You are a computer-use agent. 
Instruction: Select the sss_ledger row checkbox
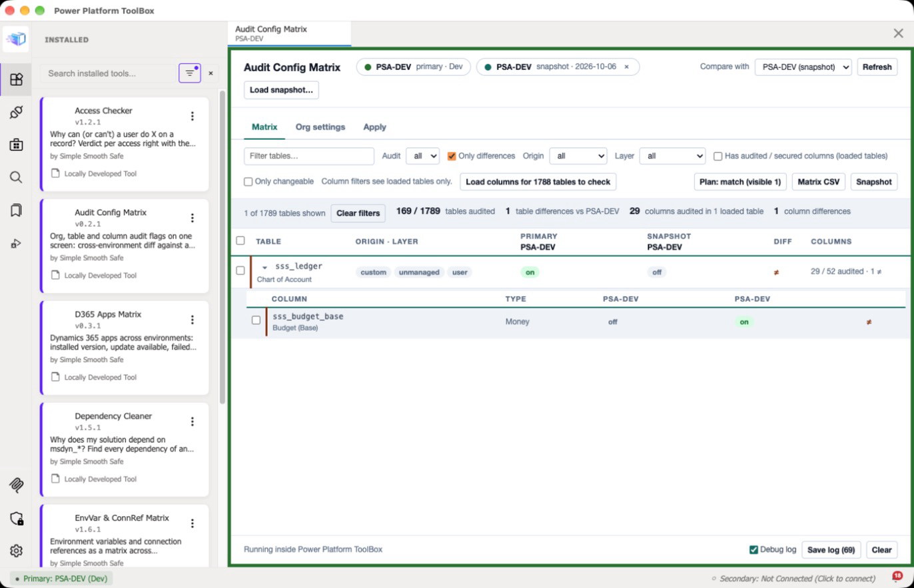click(x=240, y=270)
